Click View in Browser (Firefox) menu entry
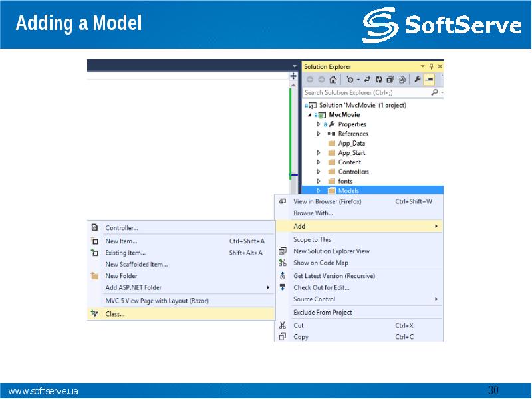Viewport: 532px width, 399px height. pos(326,201)
